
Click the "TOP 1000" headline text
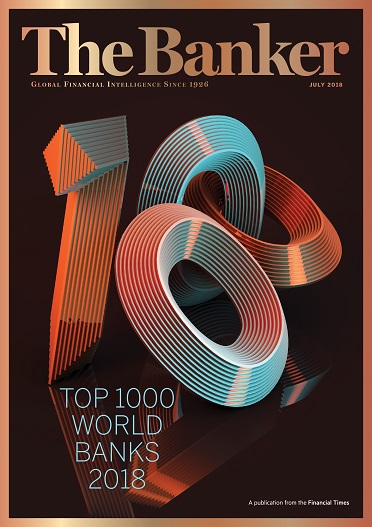[x=119, y=398]
